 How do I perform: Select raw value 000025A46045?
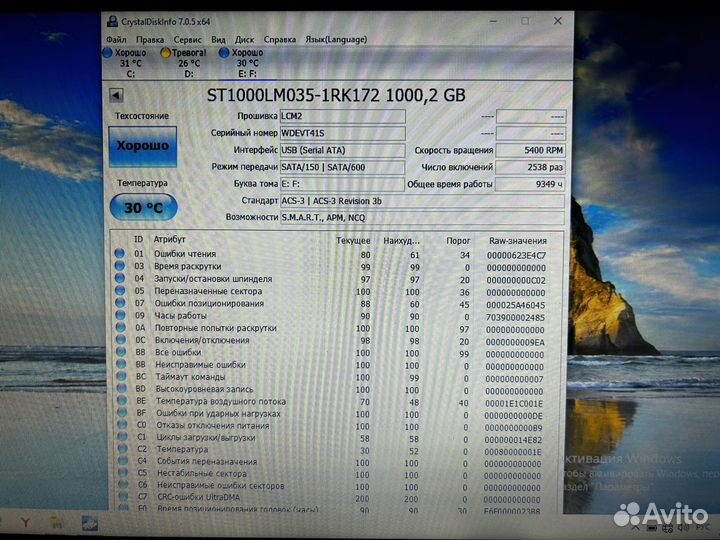pyautogui.click(x=515, y=305)
